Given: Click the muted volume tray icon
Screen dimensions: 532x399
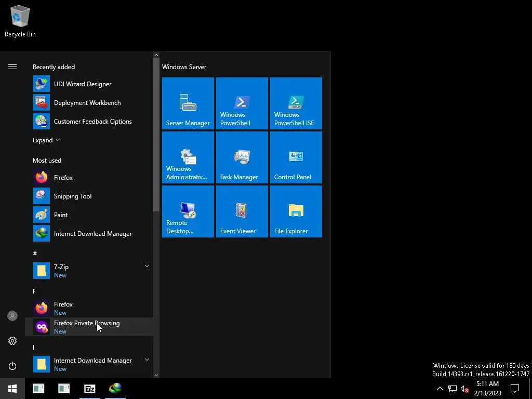Looking at the screenshot, I should 464,389.
